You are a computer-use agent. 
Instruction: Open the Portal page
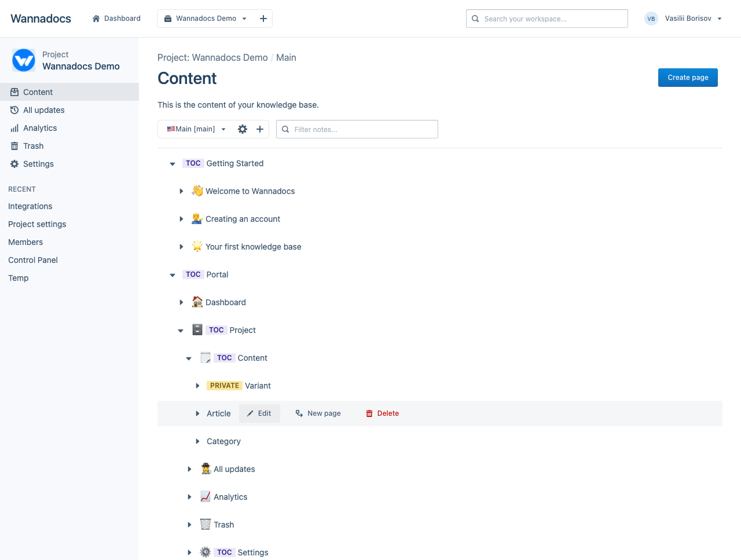click(217, 274)
